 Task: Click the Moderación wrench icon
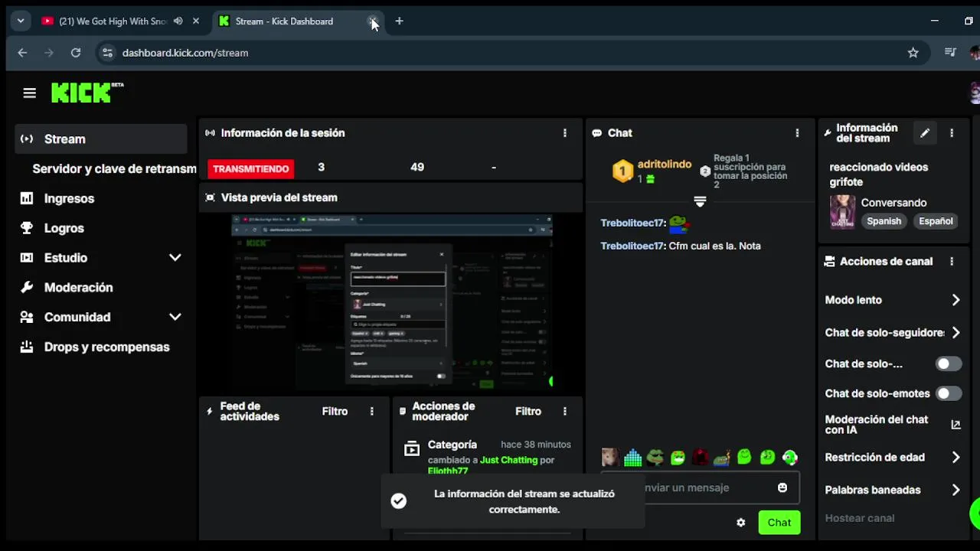click(27, 288)
